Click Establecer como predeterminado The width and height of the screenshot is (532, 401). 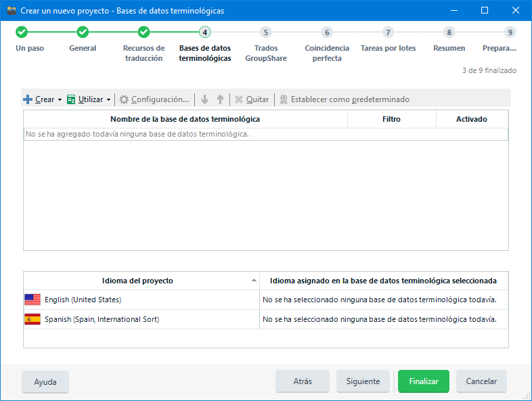(350, 99)
